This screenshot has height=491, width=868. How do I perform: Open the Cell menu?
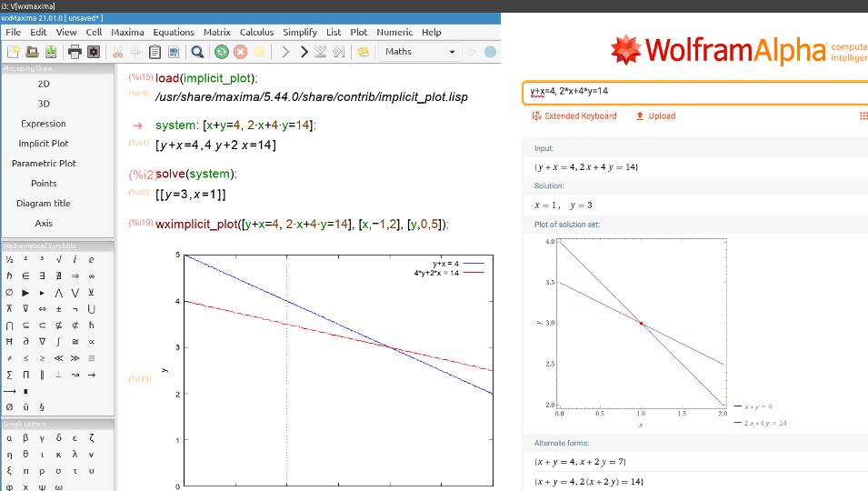tap(94, 32)
